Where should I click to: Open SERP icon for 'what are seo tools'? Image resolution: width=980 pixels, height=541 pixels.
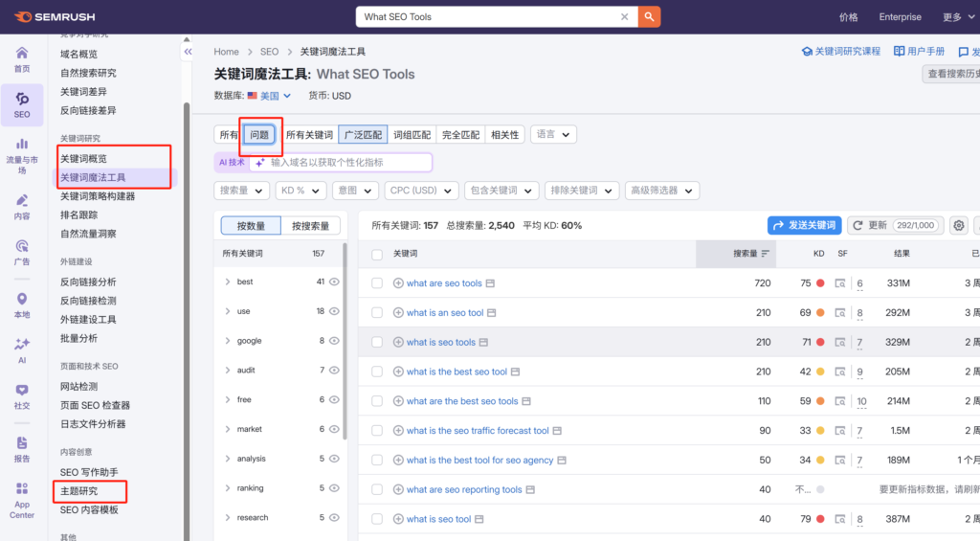coord(840,283)
